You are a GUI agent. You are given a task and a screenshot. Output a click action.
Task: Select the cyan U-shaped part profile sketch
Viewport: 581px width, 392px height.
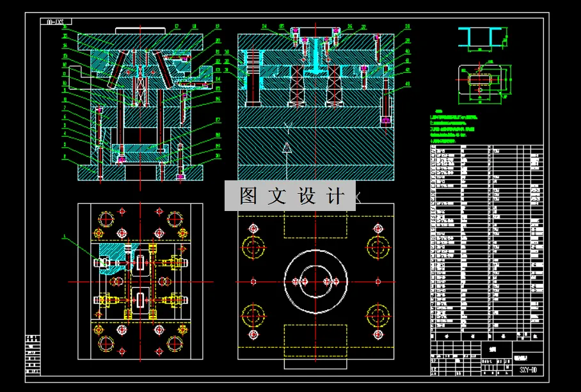(479, 37)
